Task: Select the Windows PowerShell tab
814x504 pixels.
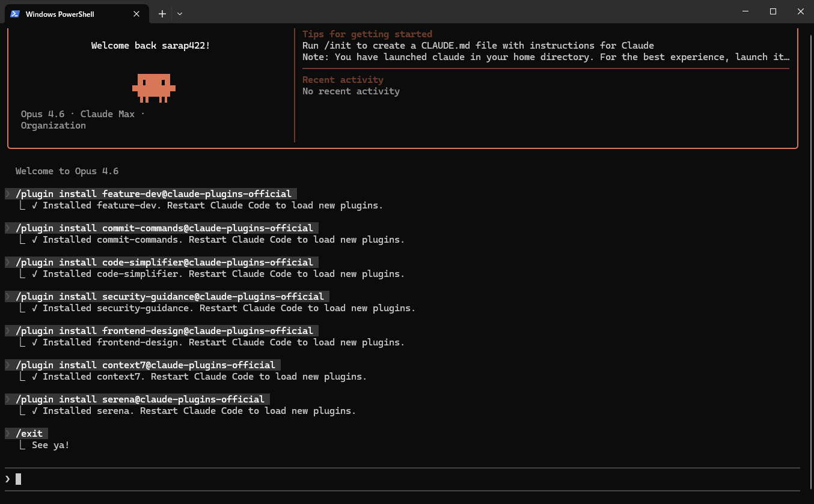Action: pos(72,13)
